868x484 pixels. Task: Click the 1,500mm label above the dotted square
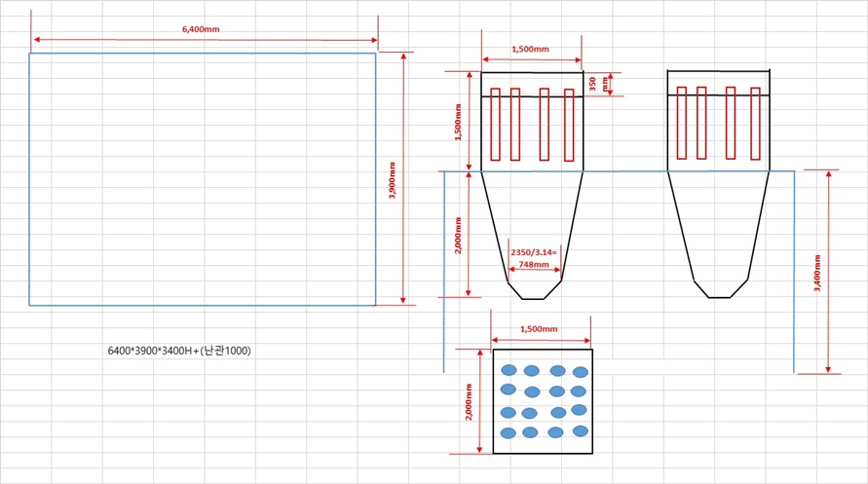pos(540,328)
